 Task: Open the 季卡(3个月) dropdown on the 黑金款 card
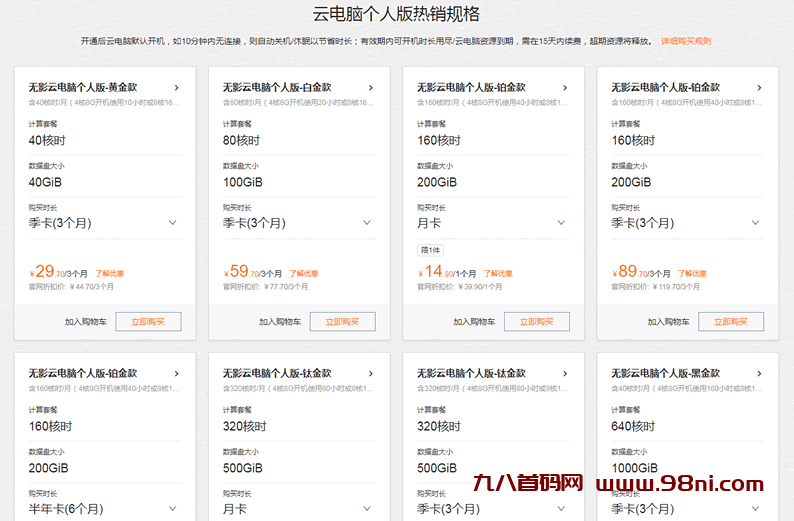click(755, 509)
